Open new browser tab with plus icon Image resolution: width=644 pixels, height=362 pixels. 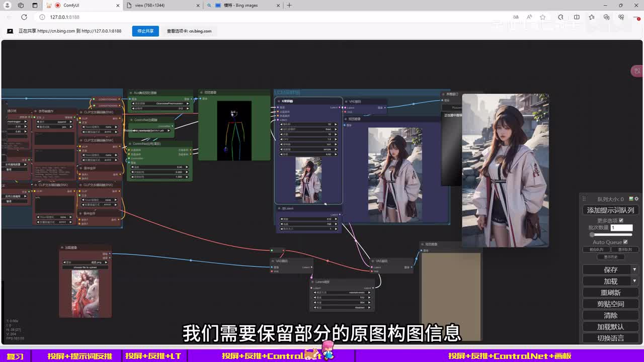pos(289,6)
